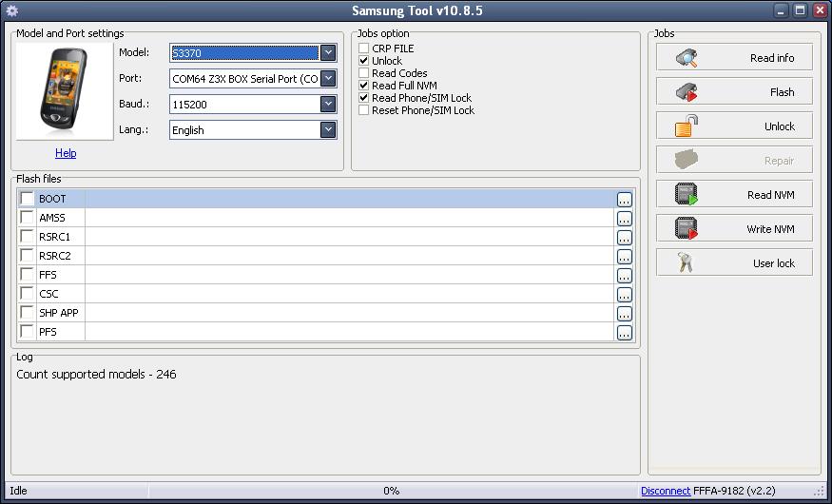Enable the Read Codes option
This screenshot has width=832, height=504.
[363, 72]
